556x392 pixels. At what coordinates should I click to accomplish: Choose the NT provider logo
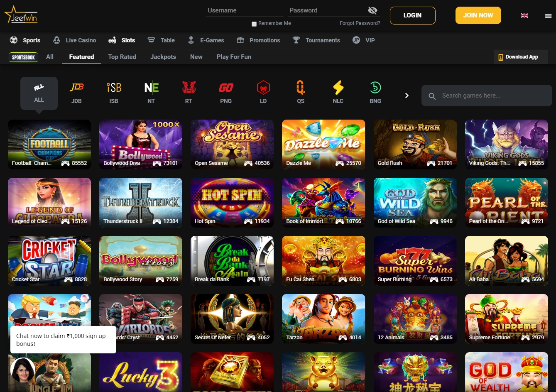151,88
